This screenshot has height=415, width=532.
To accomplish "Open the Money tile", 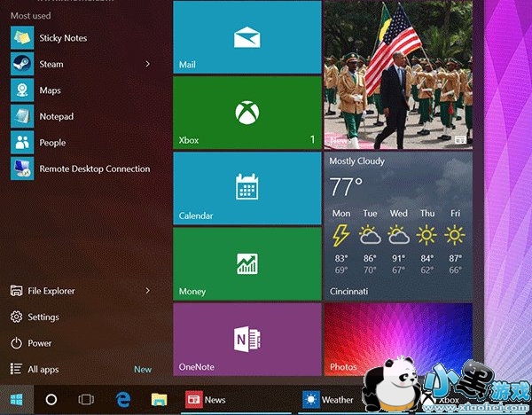I will (246, 263).
